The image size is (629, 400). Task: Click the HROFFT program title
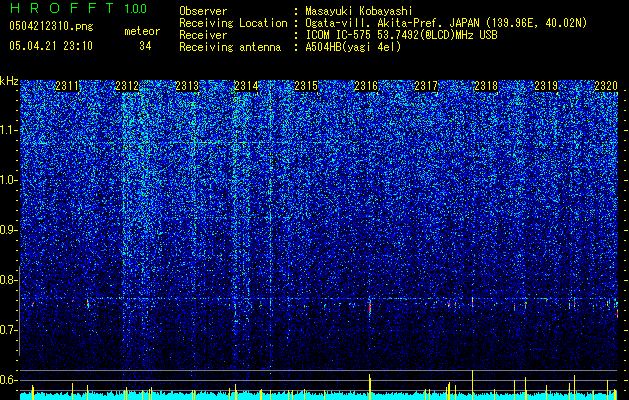(62, 8)
